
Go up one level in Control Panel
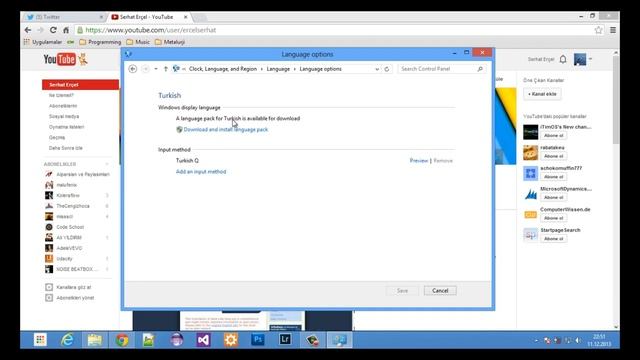(165, 69)
